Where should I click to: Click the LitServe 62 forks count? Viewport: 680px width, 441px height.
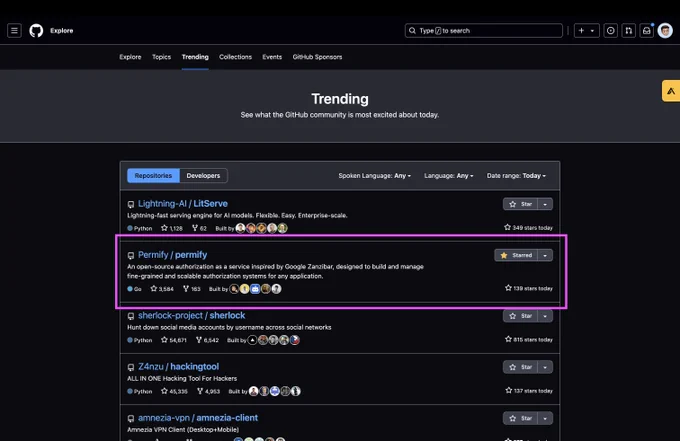(199, 228)
